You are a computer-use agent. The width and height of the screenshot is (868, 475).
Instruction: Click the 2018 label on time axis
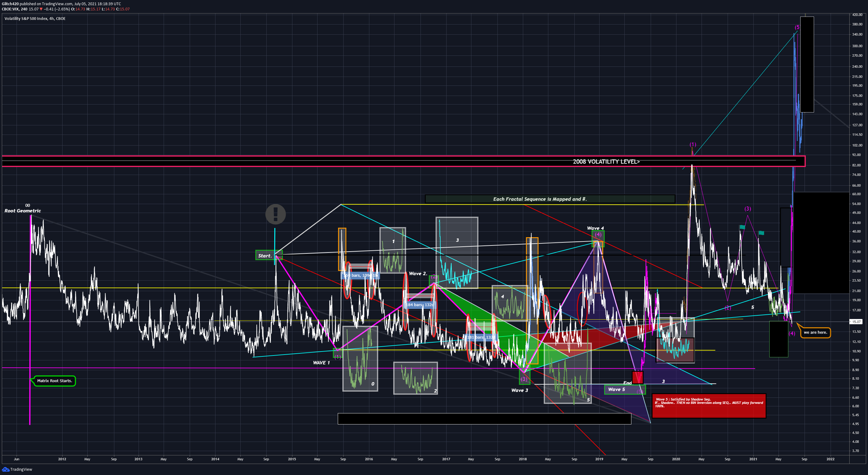point(523,459)
